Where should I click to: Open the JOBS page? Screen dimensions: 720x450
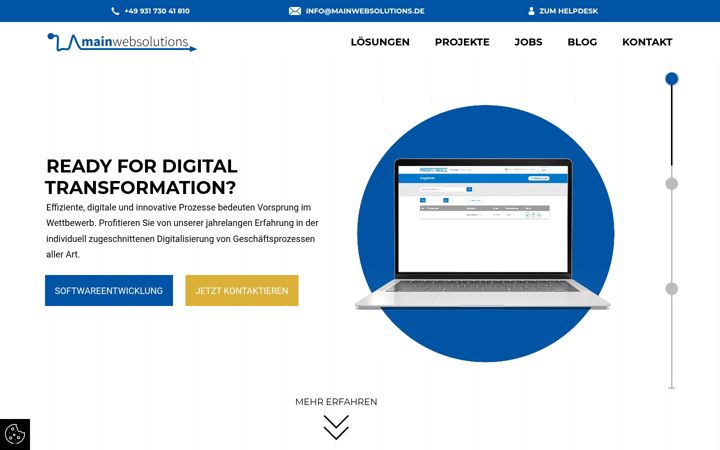[x=528, y=42]
